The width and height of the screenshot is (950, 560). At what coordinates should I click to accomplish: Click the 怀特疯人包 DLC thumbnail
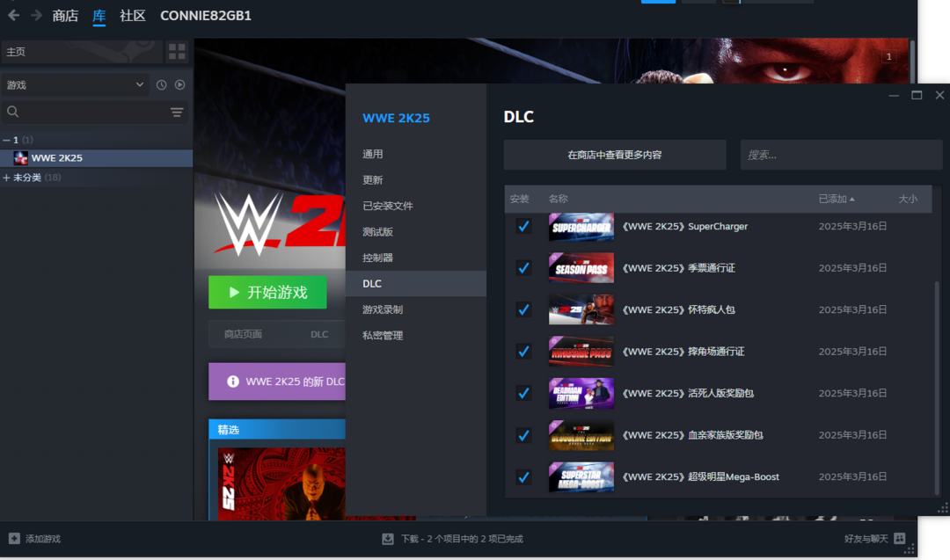(581, 310)
